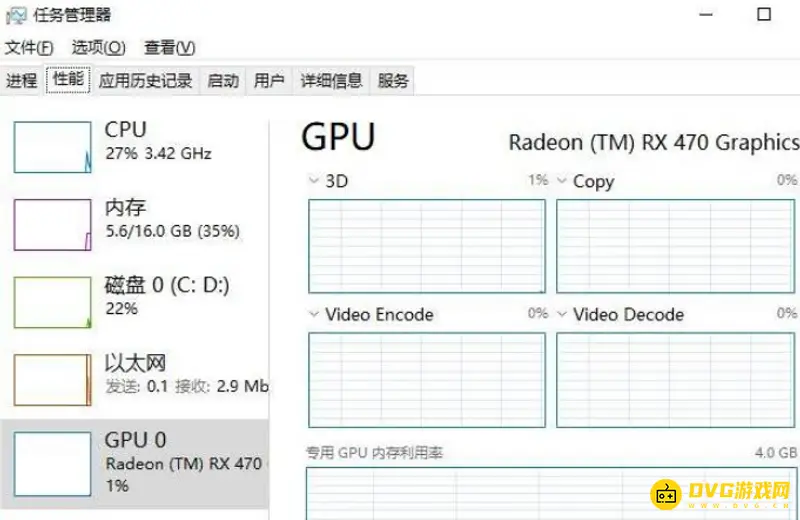Open the 查看(V) menu
Image resolution: width=800 pixels, height=520 pixels.
tap(169, 48)
